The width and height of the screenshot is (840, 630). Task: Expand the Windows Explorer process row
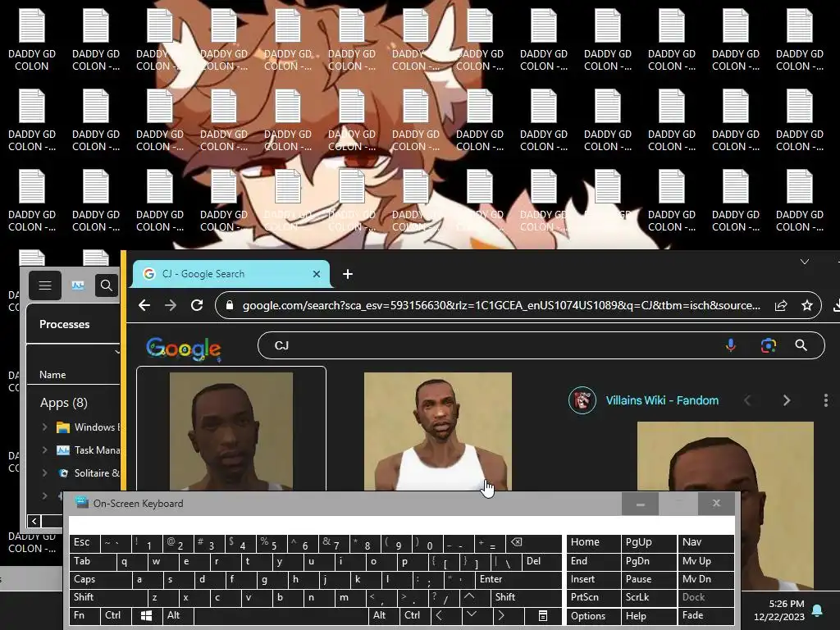pos(45,427)
